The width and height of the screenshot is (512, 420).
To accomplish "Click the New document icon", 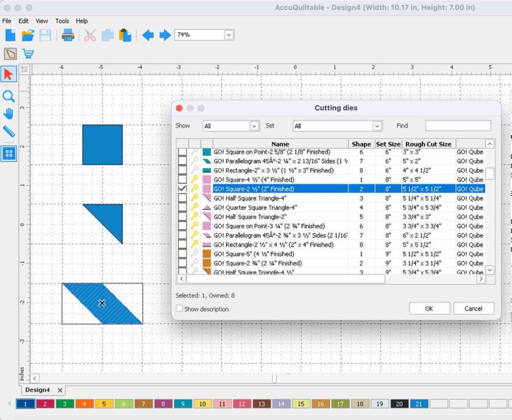I will click(x=10, y=35).
